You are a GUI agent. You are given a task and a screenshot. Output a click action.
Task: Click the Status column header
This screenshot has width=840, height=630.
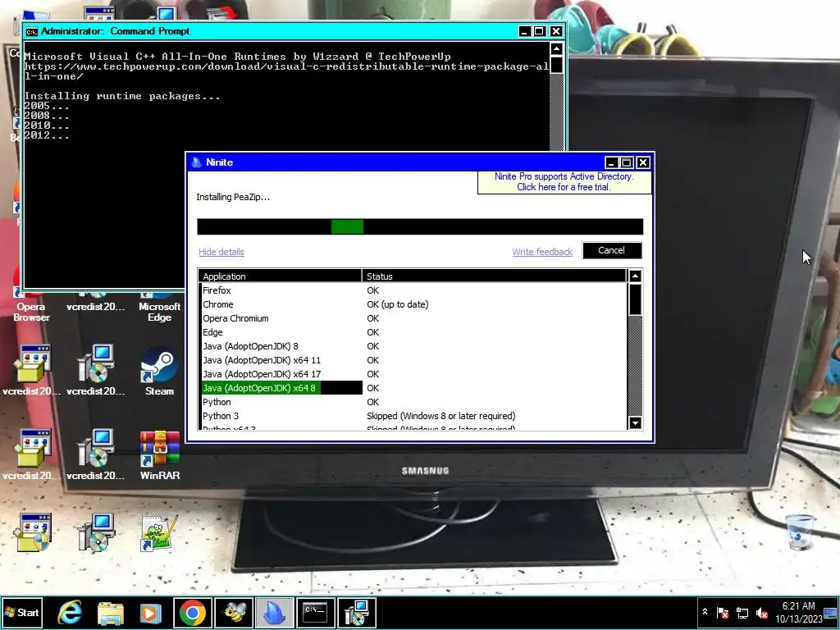pyautogui.click(x=494, y=276)
